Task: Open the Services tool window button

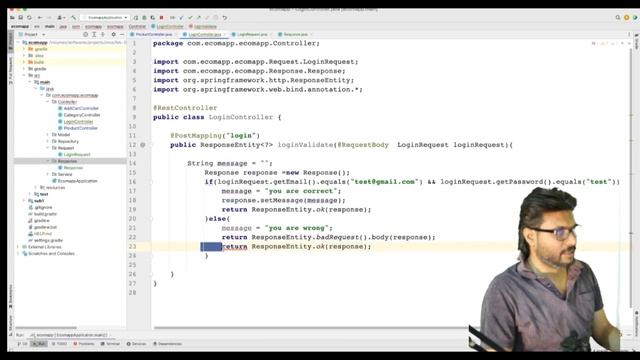Action: pos(136,344)
